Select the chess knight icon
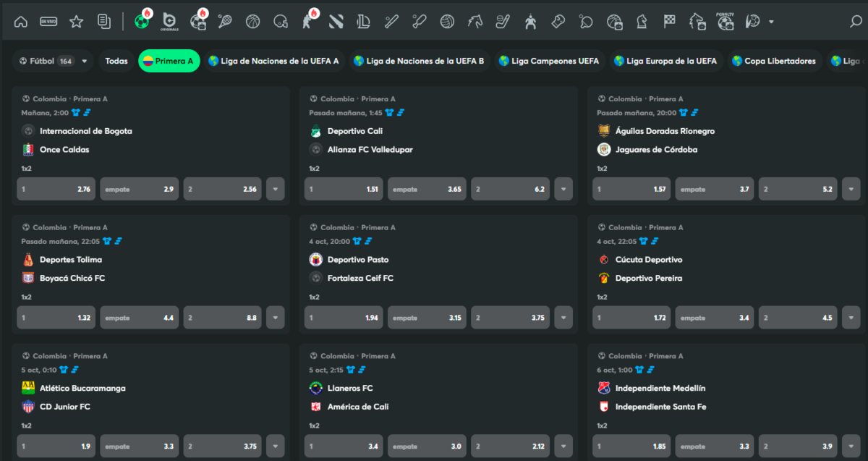The height and width of the screenshot is (461, 868). click(642, 22)
